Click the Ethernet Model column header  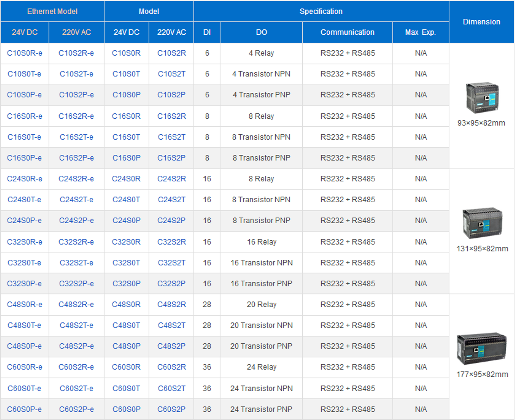pos(52,11)
